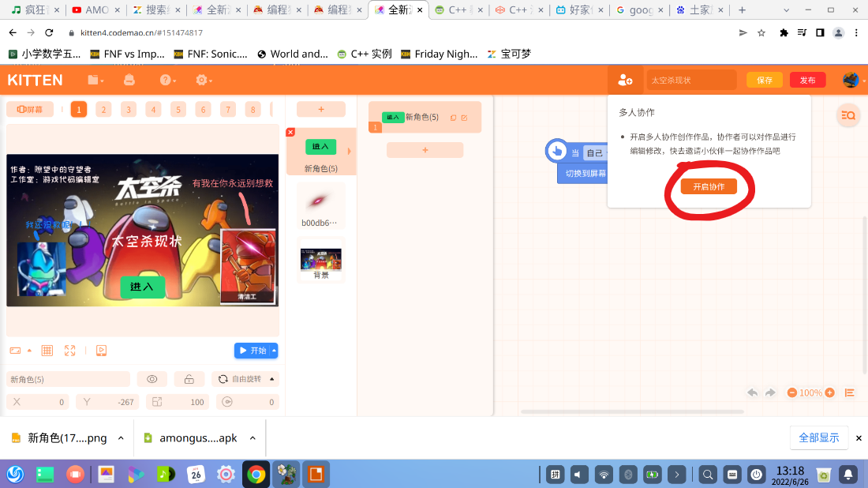Click the block search icon in workspace
868x488 pixels.
pos(848,115)
